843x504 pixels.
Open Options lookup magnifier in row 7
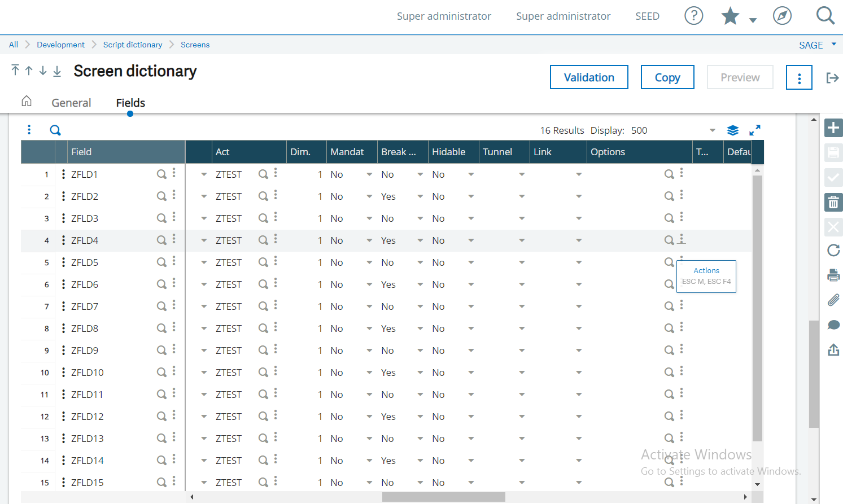(669, 306)
